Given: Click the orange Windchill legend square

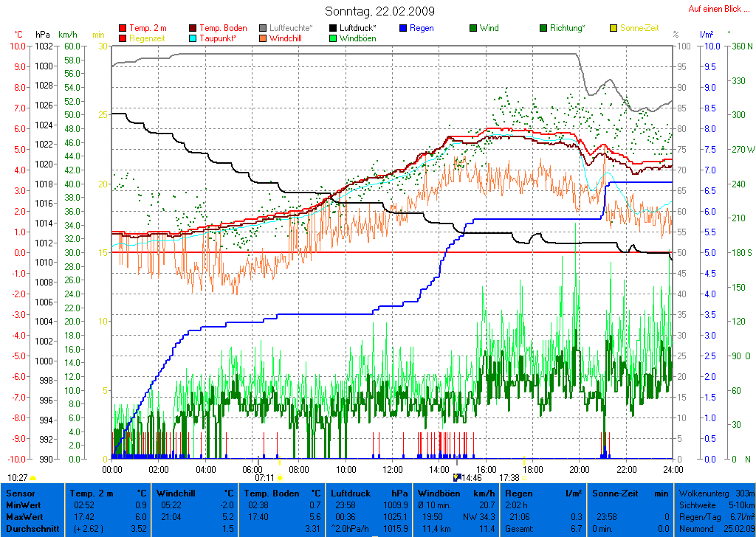Looking at the screenshot, I should coord(263,38).
